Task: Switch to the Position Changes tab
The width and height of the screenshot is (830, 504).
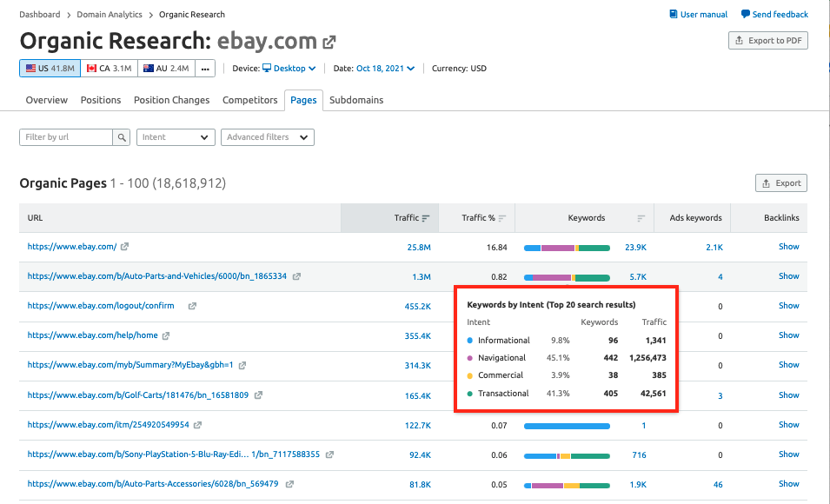Action: point(171,100)
